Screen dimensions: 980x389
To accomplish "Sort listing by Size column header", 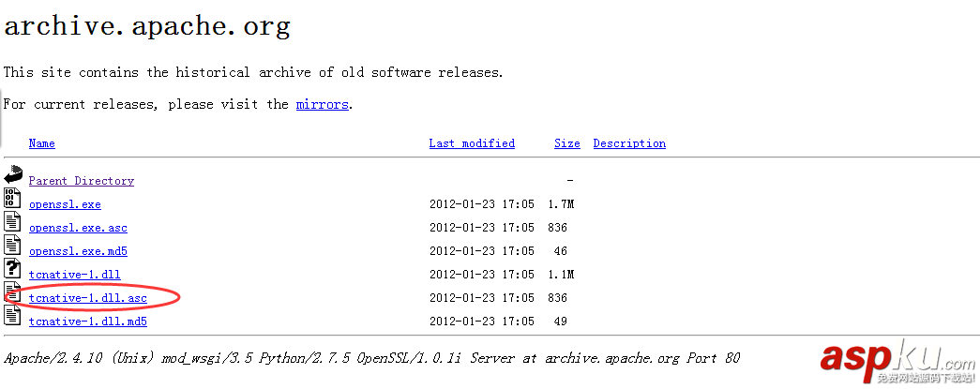I will pos(566,143).
